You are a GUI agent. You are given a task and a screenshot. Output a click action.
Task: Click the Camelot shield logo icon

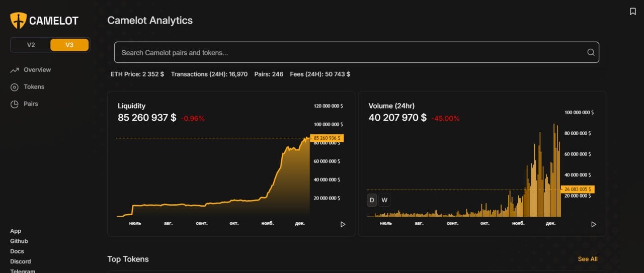coord(19,21)
